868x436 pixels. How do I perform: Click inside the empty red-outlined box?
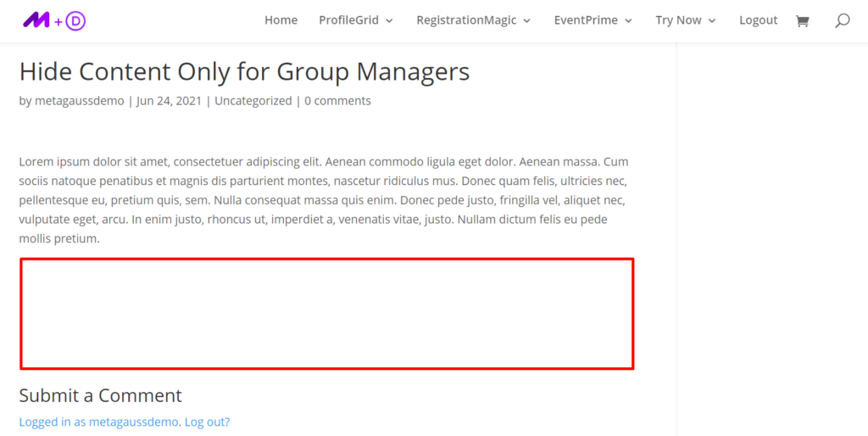coord(326,314)
